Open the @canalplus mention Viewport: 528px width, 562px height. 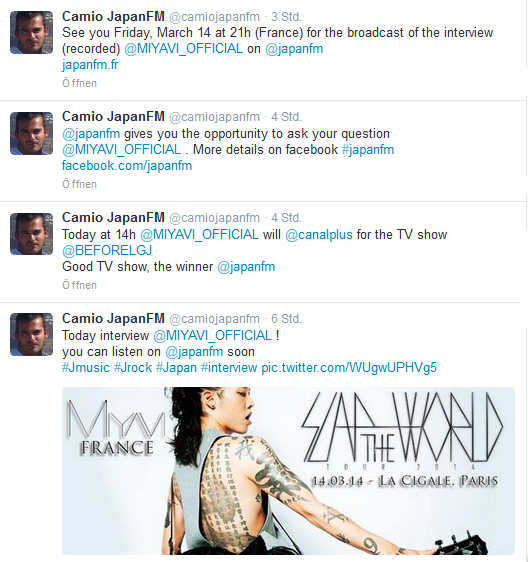click(319, 234)
